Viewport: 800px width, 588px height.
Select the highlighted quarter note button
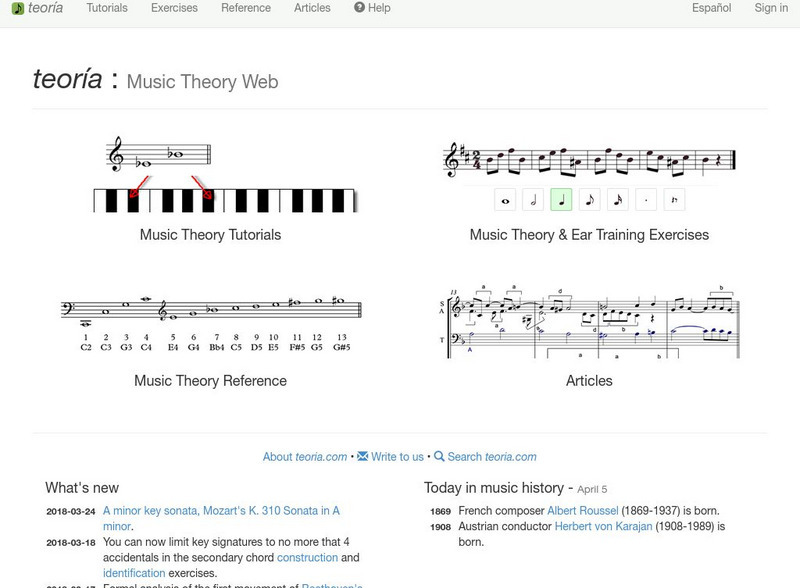point(561,200)
